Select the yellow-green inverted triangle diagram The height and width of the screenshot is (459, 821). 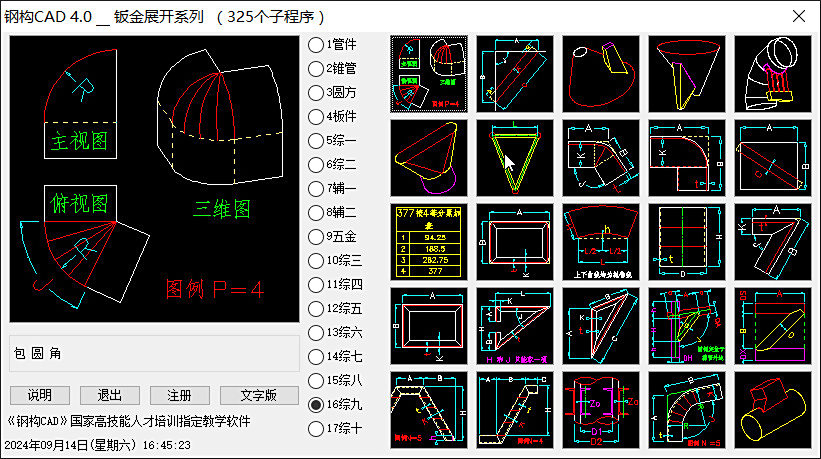514,158
